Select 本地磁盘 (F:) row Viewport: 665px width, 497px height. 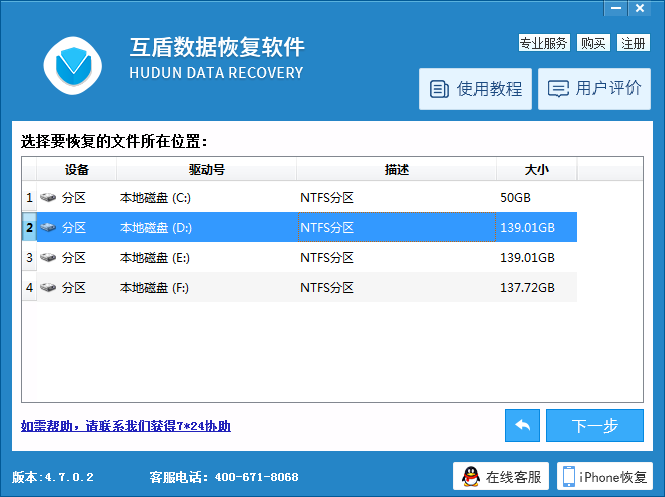pyautogui.click(x=299, y=288)
